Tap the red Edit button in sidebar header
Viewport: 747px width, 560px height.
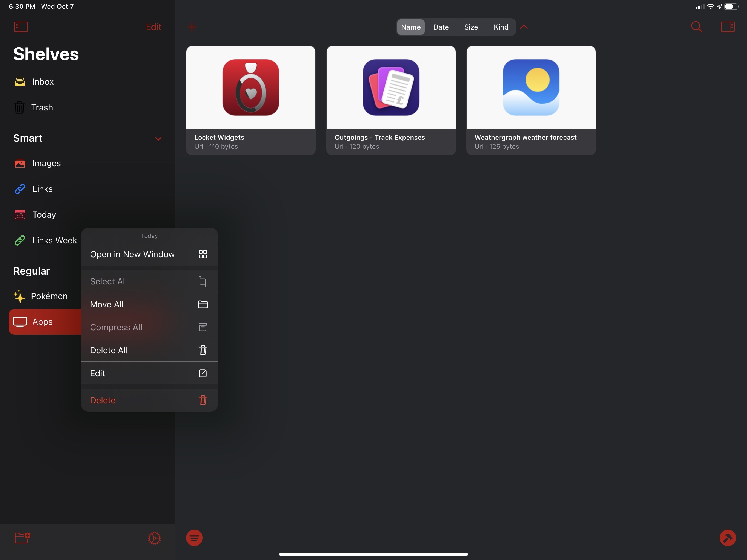coord(153,27)
